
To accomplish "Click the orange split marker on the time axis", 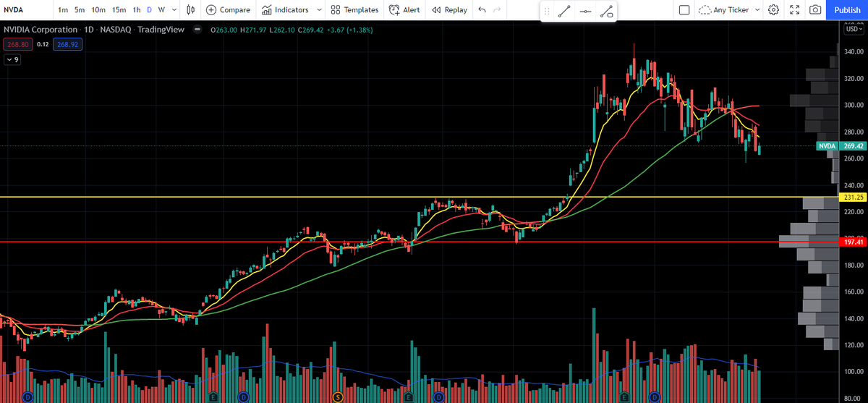I will tap(338, 396).
